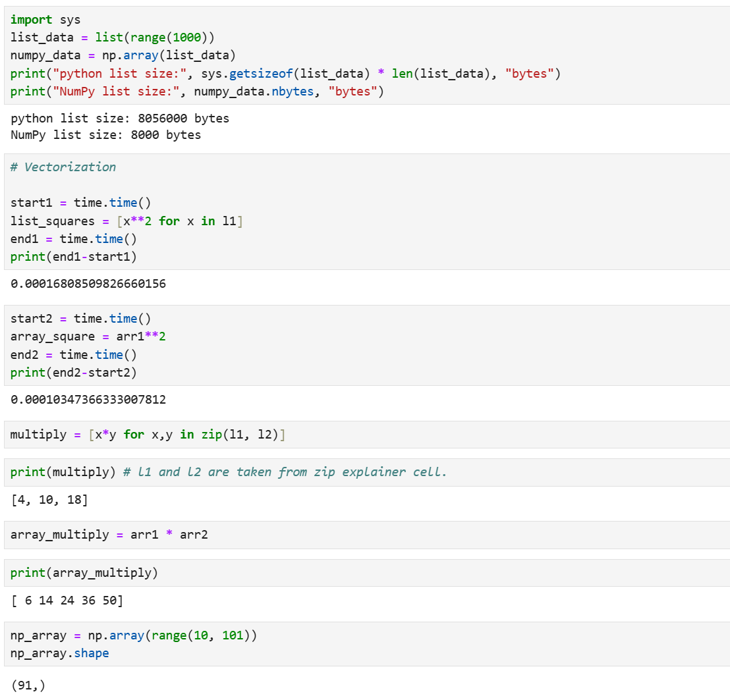730x700 pixels.
Task: Click the 'print(end1-start1)' line
Action: [74, 257]
